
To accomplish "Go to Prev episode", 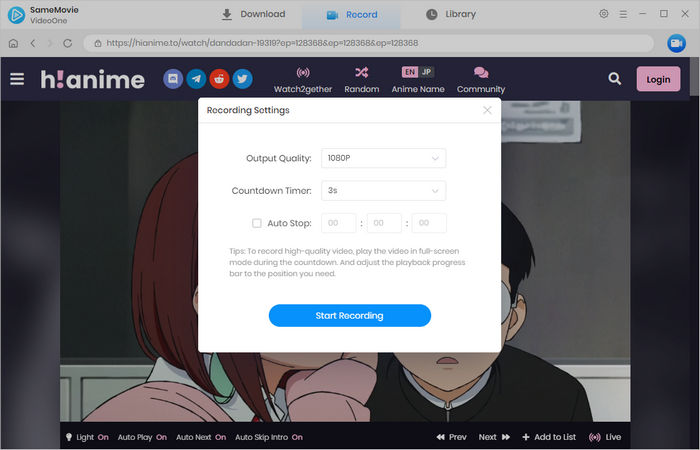I will [x=451, y=437].
